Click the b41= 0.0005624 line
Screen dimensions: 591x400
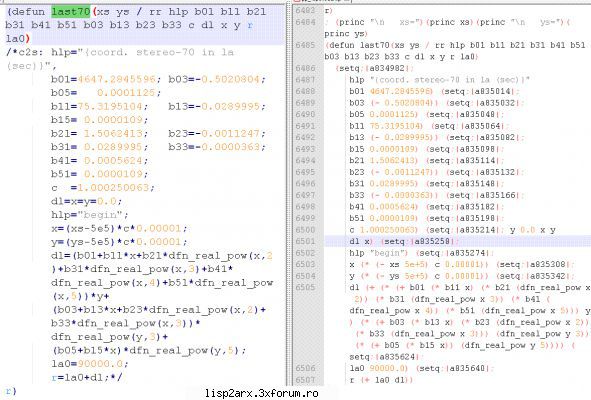coord(100,161)
